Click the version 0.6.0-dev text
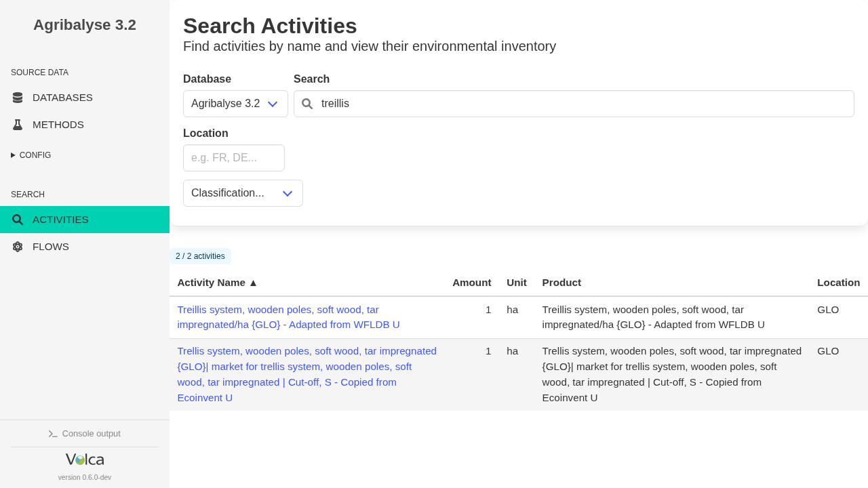868x488 pixels. [85, 478]
